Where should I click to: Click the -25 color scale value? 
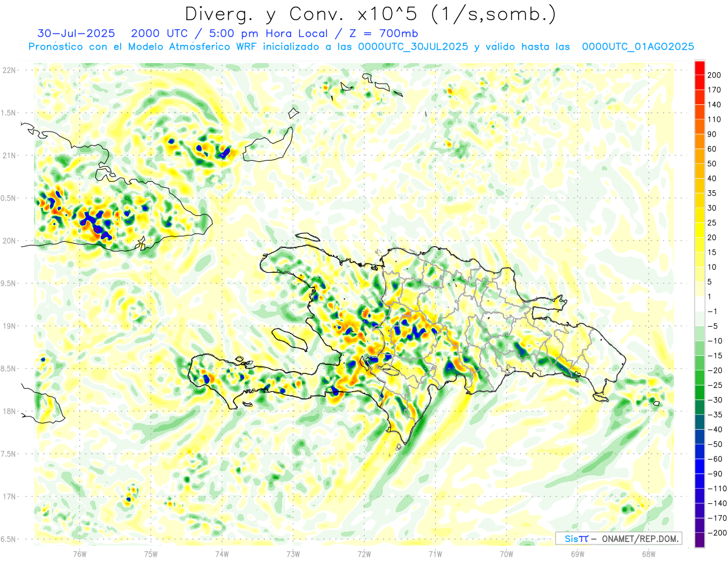(714, 385)
